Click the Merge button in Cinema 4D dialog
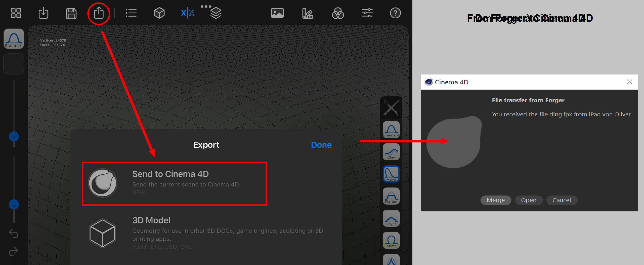 click(496, 200)
